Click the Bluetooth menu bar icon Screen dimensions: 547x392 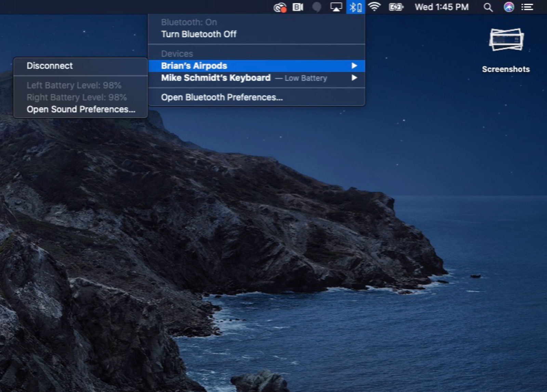point(356,7)
